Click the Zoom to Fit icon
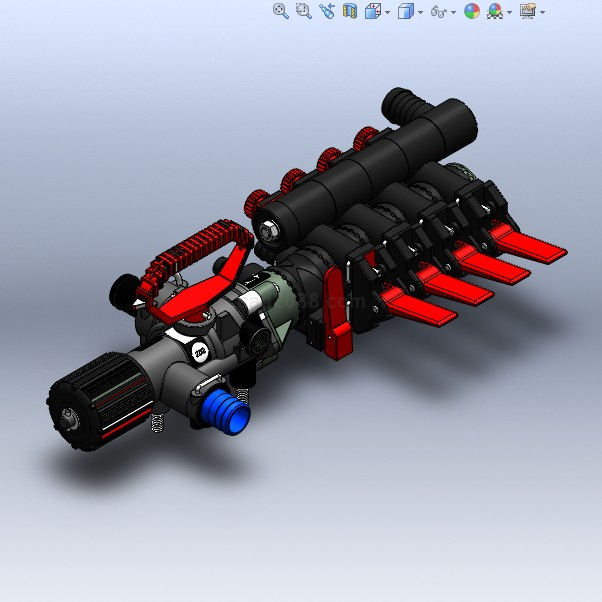Viewport: 602px width, 602px height. pyautogui.click(x=281, y=11)
